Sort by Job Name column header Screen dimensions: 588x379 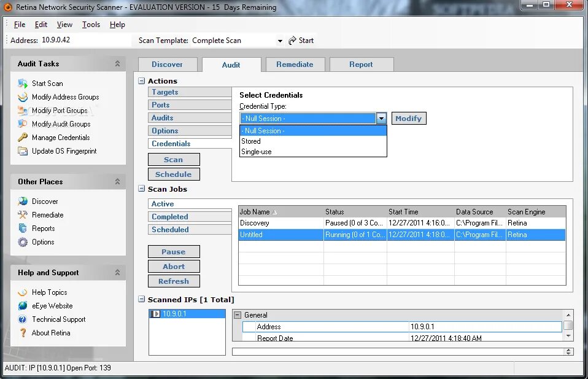281,212
